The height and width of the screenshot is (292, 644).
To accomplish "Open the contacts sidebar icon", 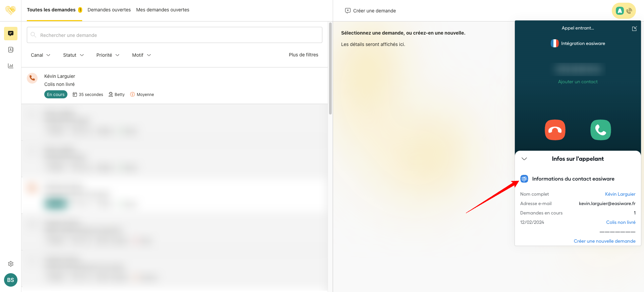I will pos(11,50).
